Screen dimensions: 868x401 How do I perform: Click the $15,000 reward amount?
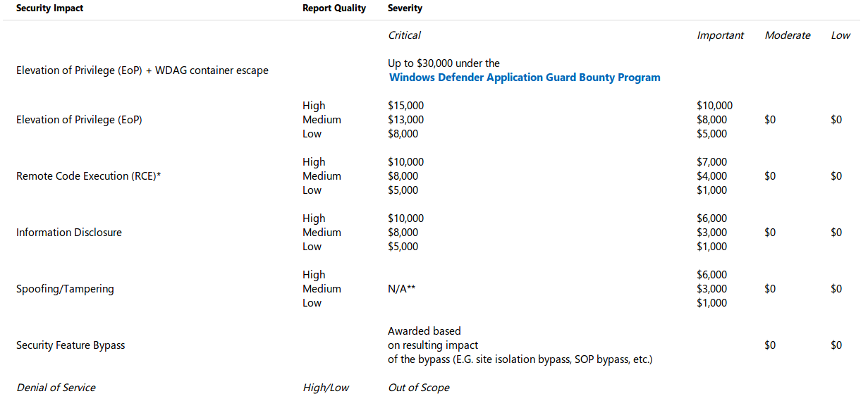406,106
